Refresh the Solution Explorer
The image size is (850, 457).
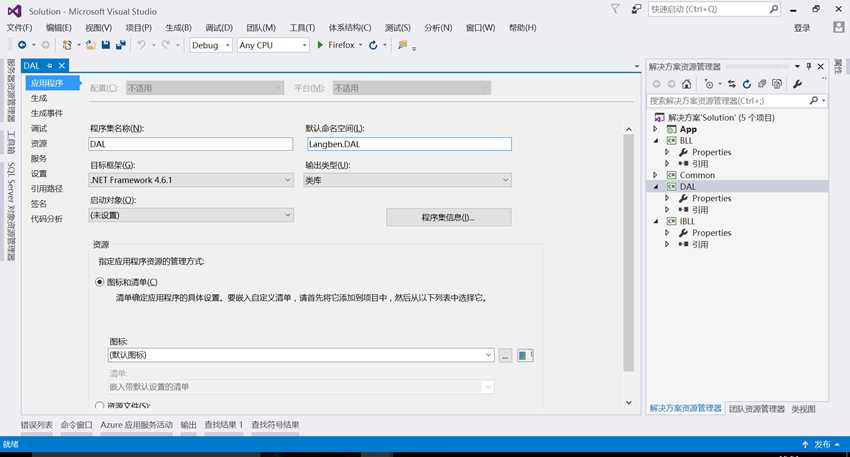click(746, 84)
